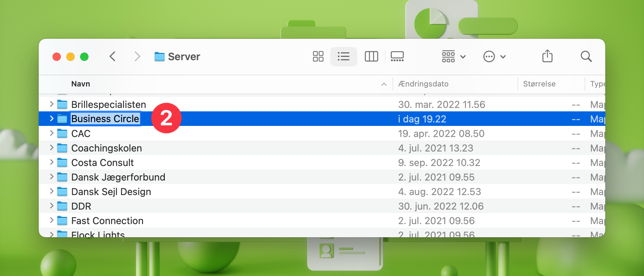Go forward with the right arrow
The width and height of the screenshot is (644, 276).
coord(137,56)
